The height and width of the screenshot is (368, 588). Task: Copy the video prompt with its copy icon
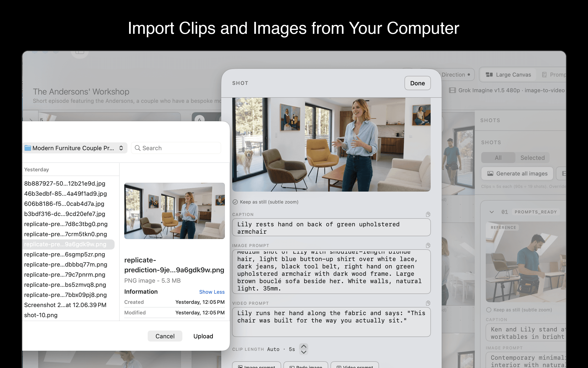coord(428,303)
